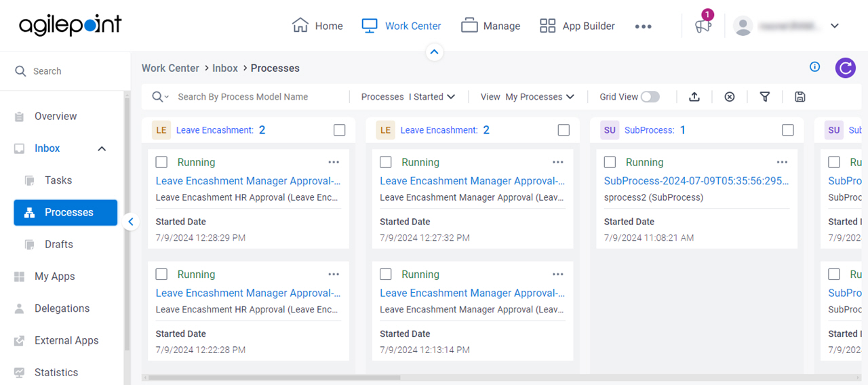Click the purple refresh button
Screen dimensions: 868x385
[x=845, y=68]
